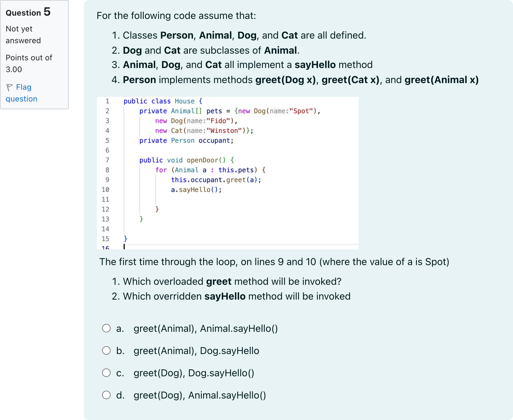Pick radio button for option d

[x=106, y=395]
